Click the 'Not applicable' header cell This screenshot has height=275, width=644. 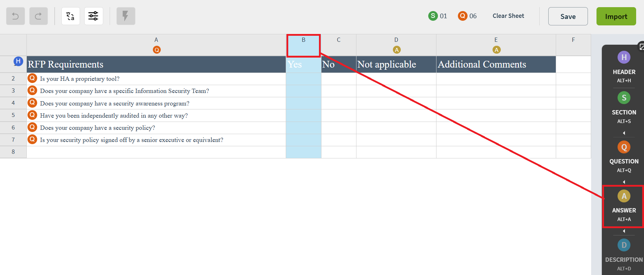pyautogui.click(x=396, y=64)
